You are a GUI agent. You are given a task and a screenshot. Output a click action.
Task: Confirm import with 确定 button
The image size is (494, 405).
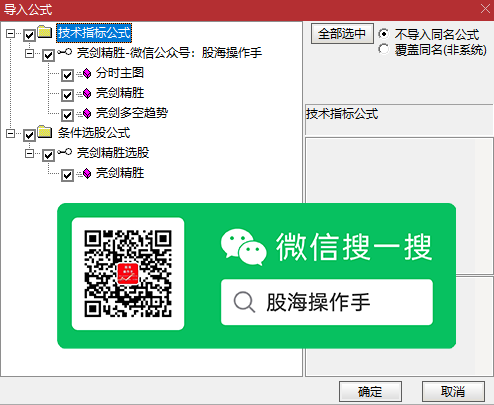pos(370,392)
